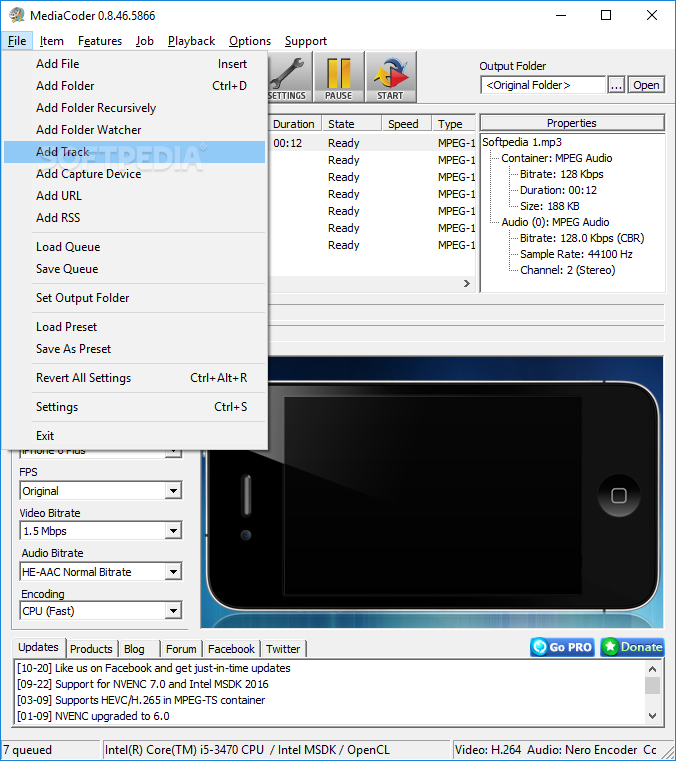
Task: Click the file row with duration 00:12
Action: 372,143
